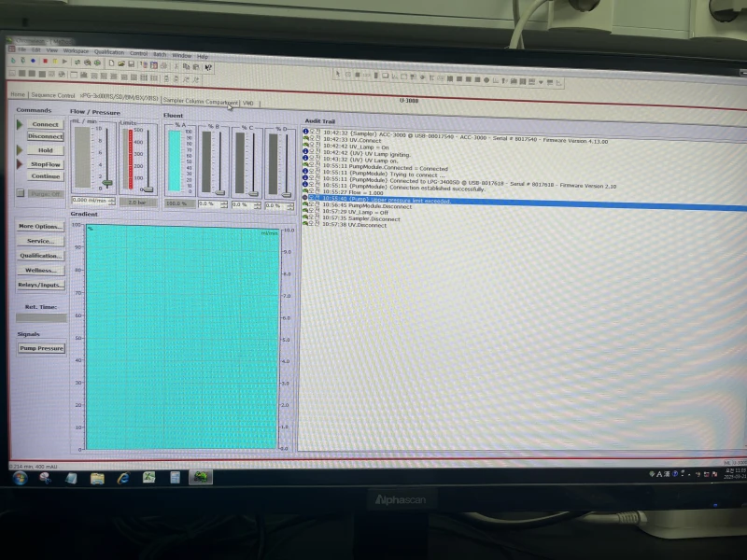This screenshot has height=560, width=747.
Task: Click the pressure Limits slider handle
Action: [148, 189]
